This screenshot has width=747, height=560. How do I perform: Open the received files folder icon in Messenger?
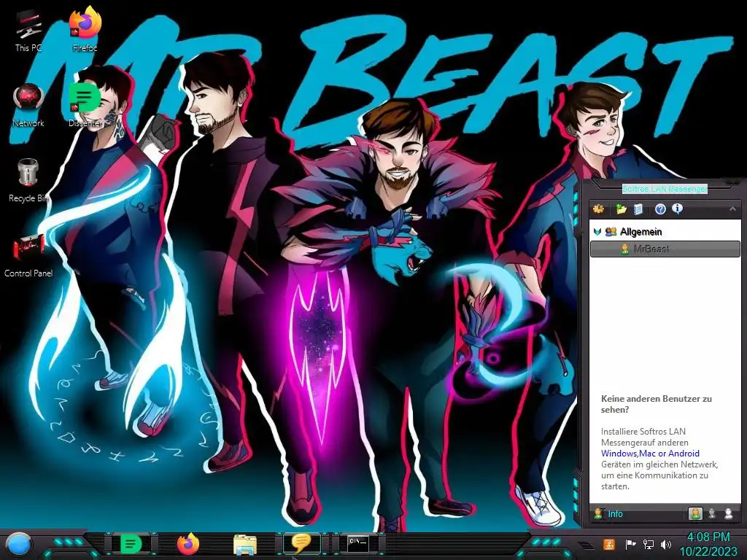coord(621,209)
